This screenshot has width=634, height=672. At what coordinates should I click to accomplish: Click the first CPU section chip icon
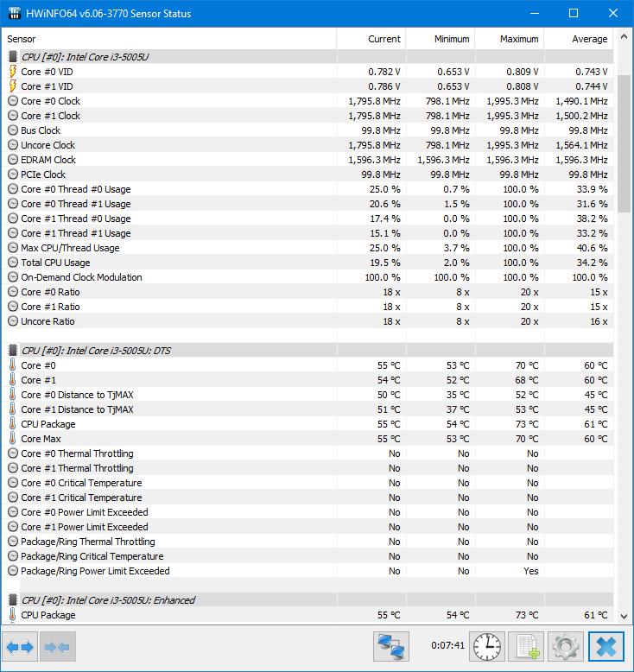[13, 56]
